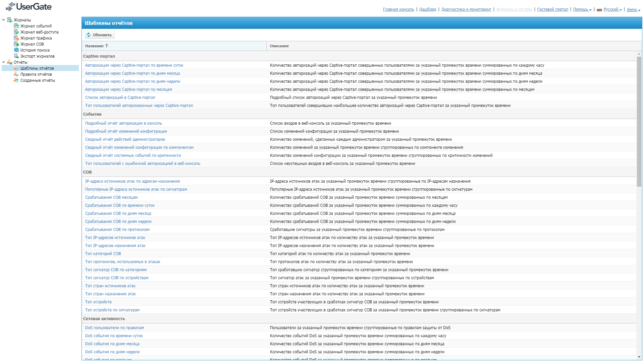Click the Журнал веб-доступа tree icon
Viewport: 644px width, 362px height.
[16, 32]
